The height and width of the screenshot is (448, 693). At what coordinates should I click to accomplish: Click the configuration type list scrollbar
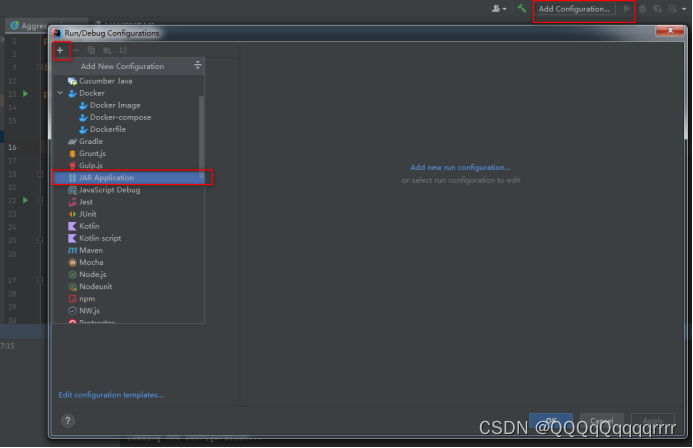202,135
